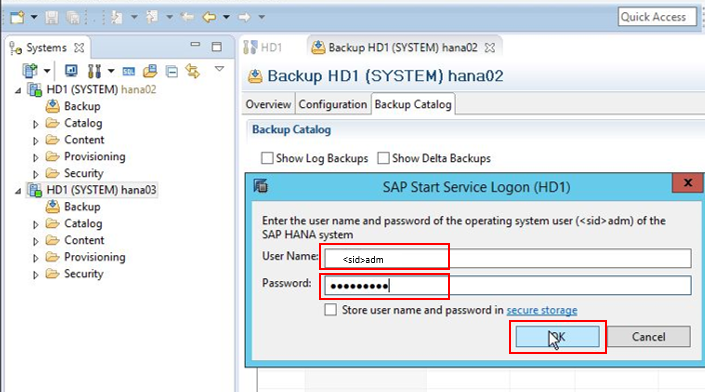This screenshot has width=705, height=392.
Task: Minimize the Systems view panel
Action: [x=195, y=45]
